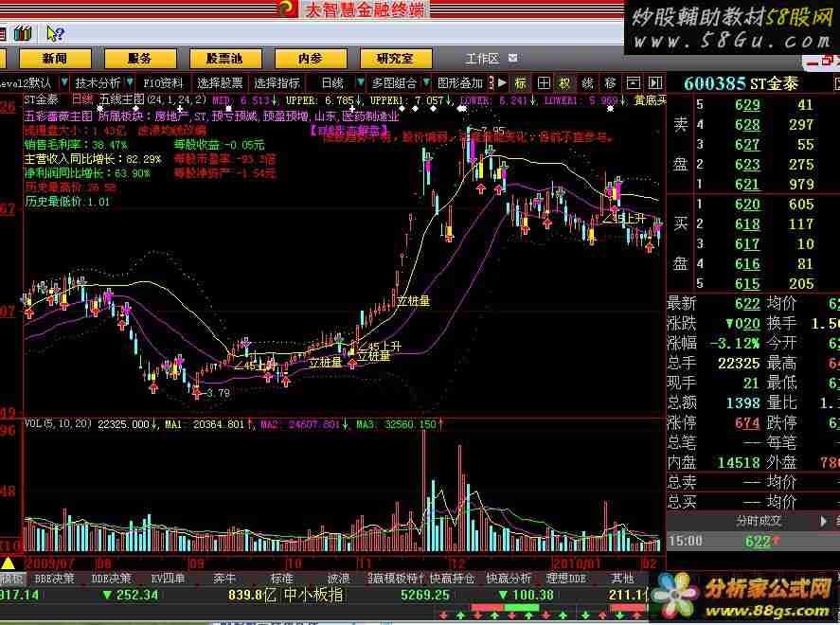Switch to 快赢分析 indicator tab
The height and width of the screenshot is (625, 840).
pos(509,579)
